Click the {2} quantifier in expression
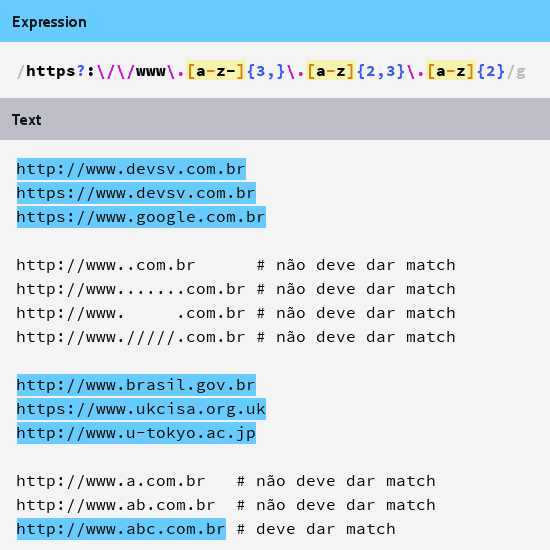550x550 pixels. (490, 71)
